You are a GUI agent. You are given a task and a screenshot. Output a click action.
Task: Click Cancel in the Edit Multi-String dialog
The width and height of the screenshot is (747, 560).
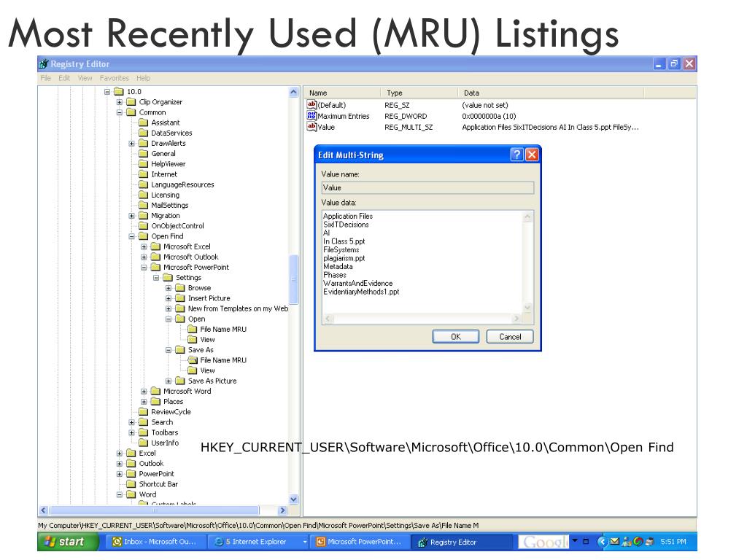[510, 337]
